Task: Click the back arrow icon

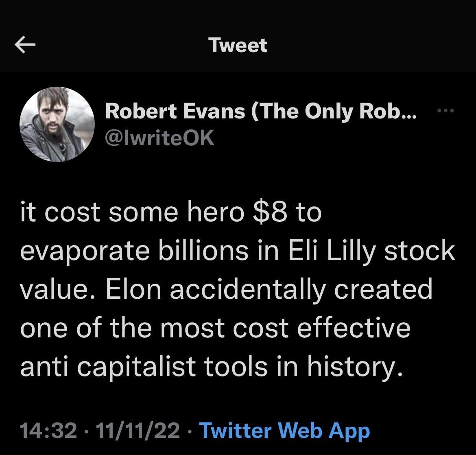Action: pyautogui.click(x=25, y=45)
